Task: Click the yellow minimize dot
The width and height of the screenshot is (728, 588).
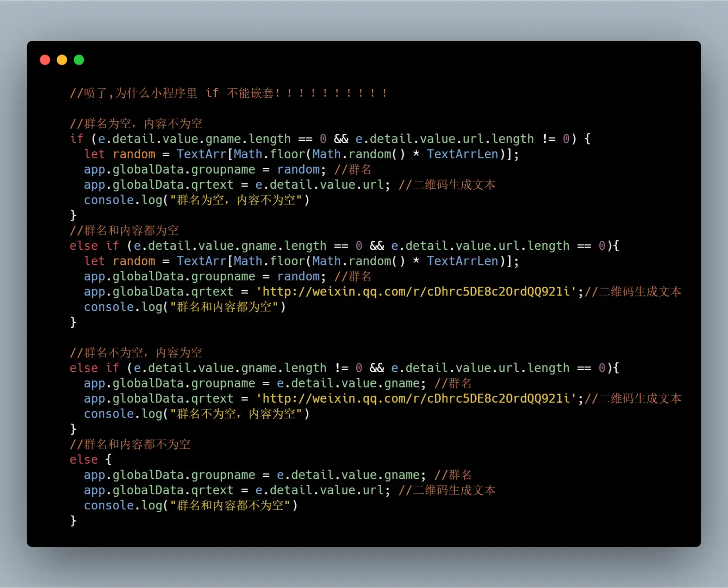Action: pos(62,60)
